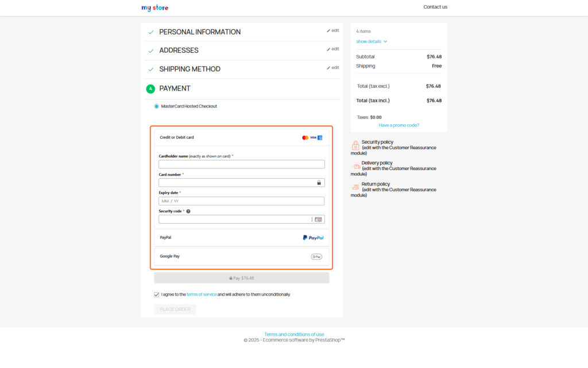The height and width of the screenshot is (368, 588).
Task: Edit the Shipping Method section
Action: point(332,68)
